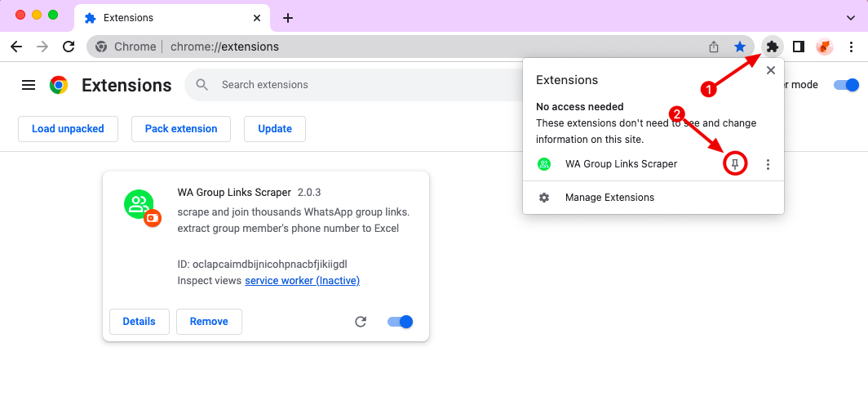Click the Load unpacked button
The width and height of the screenshot is (868, 414).
click(x=68, y=128)
